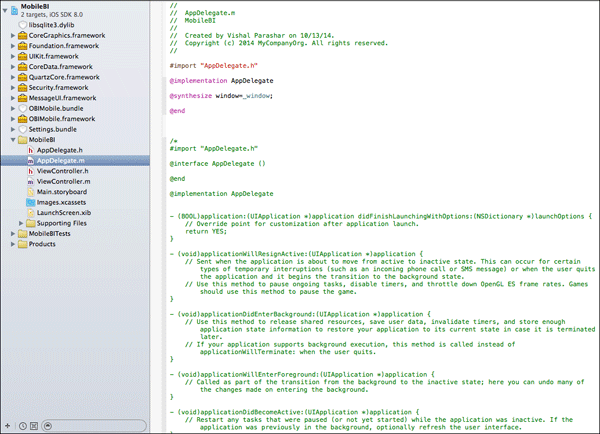Open the Images.xcassets asset catalog
Screen dimensions: 600x434
pos(62,203)
